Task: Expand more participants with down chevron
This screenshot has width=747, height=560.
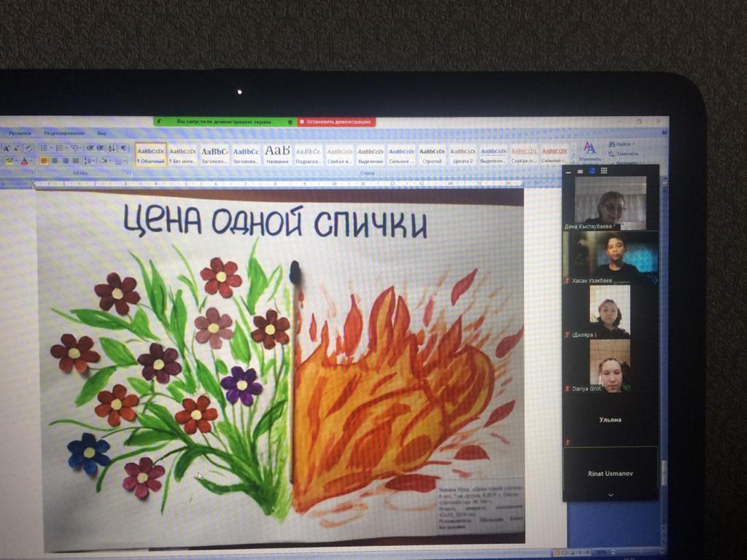Action: 611,494
